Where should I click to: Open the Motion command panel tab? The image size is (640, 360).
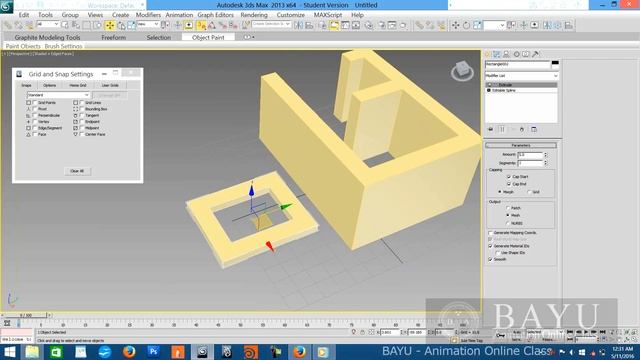(x=516, y=54)
